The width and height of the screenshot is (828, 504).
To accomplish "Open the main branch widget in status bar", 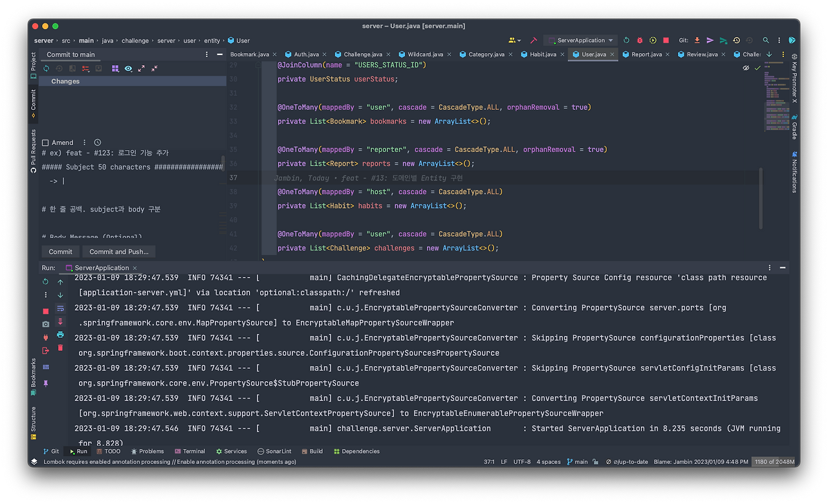I will point(578,462).
